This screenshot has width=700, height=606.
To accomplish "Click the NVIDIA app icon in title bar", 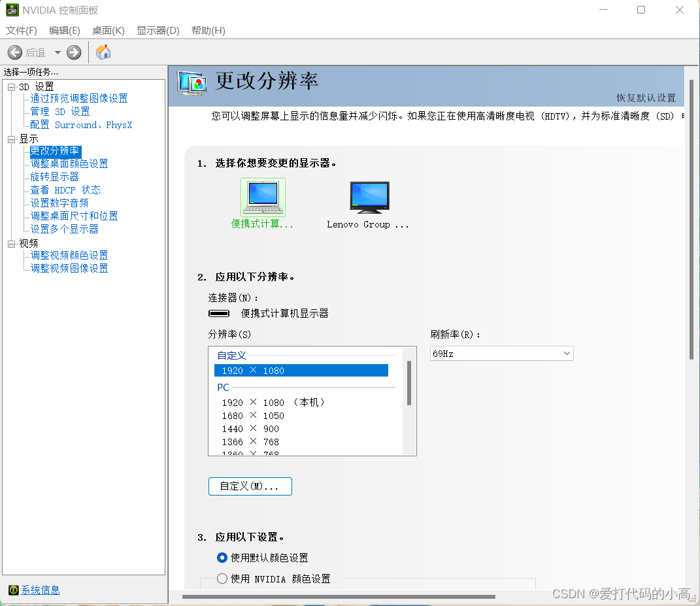I will coord(12,10).
